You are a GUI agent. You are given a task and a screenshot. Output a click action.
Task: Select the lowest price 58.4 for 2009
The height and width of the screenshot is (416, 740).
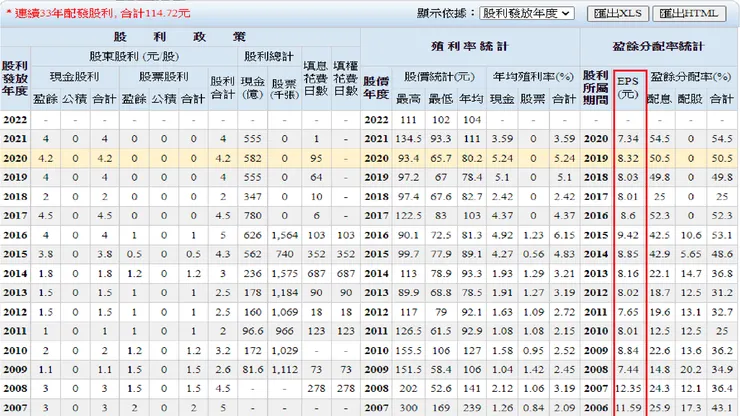coord(440,369)
